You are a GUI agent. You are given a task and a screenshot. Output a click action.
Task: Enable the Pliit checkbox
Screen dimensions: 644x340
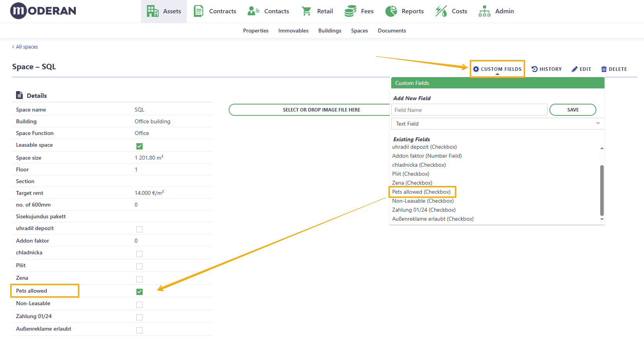coord(140,266)
